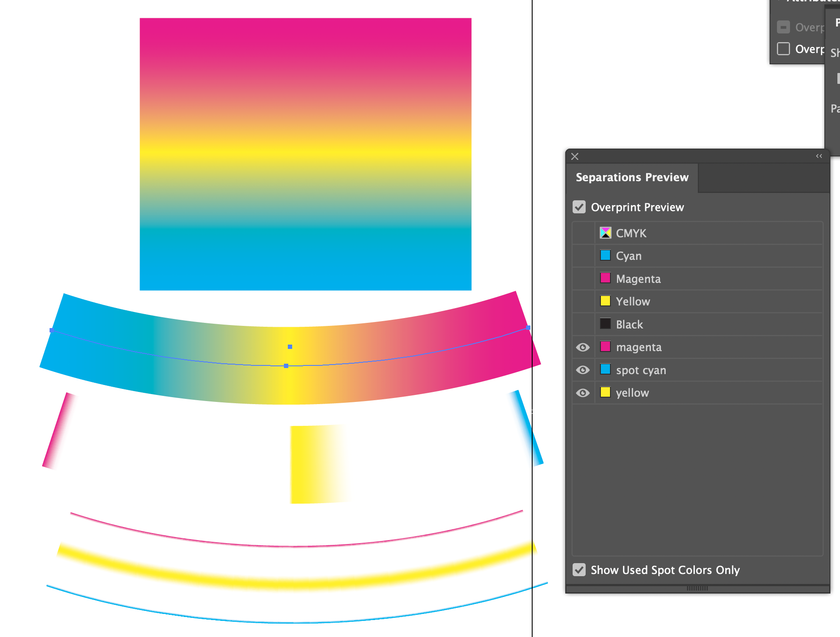Image resolution: width=840 pixels, height=637 pixels.
Task: Click the Yellow process plate swatch icon
Action: click(x=605, y=301)
